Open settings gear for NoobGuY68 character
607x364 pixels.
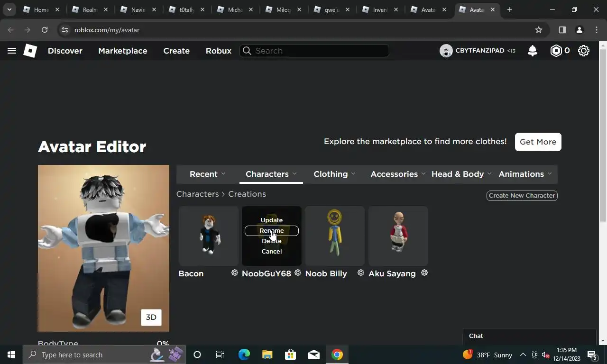298,273
